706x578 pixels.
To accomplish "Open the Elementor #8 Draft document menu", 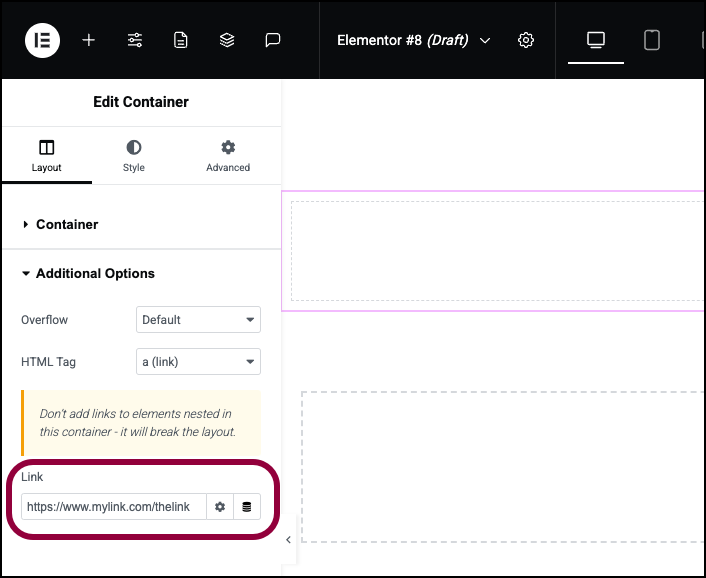I will click(x=413, y=41).
